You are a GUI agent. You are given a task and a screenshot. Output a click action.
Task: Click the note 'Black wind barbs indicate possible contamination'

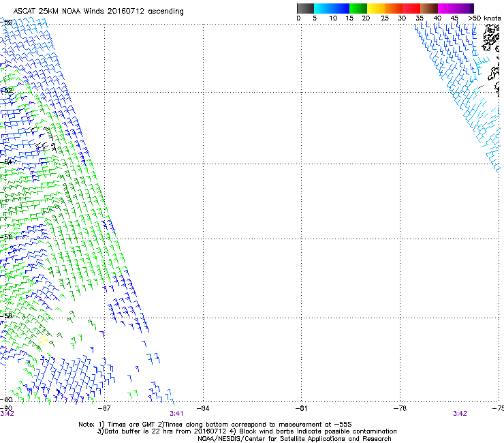(318, 431)
